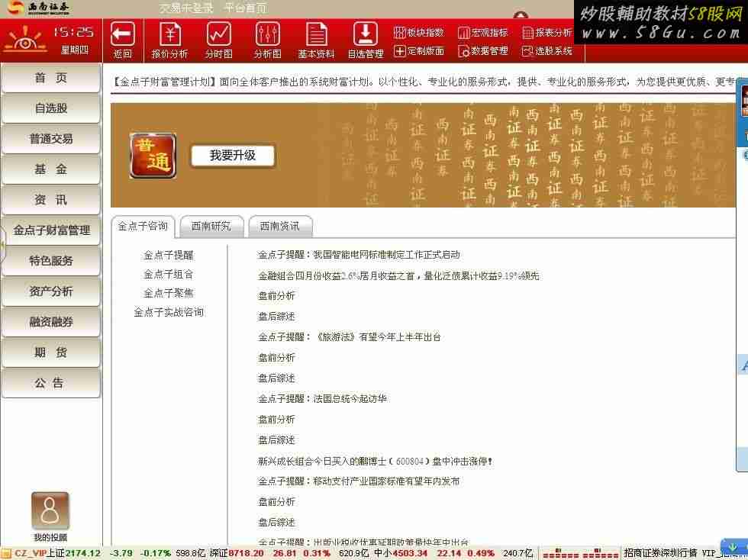This screenshot has height=560, width=748.
Task: Open 自选管理 download icon
Action: pos(366,35)
